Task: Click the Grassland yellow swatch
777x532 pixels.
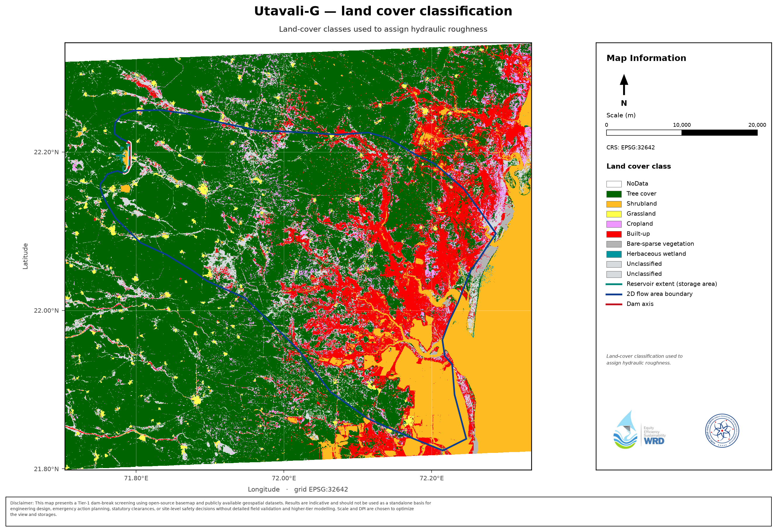Action: point(614,214)
